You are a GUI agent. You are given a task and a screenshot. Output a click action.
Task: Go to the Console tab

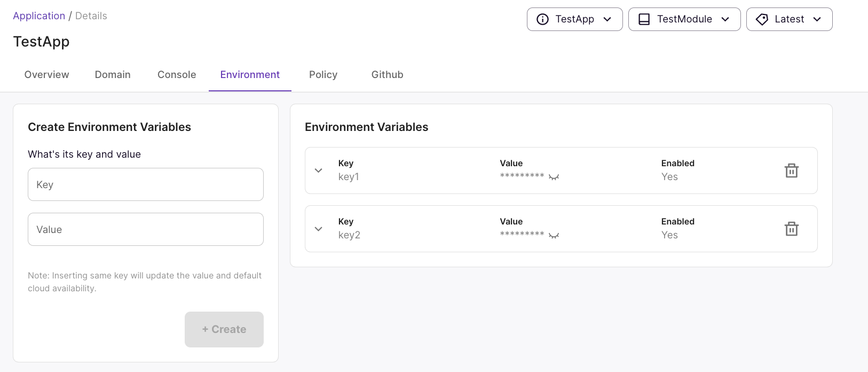177,75
